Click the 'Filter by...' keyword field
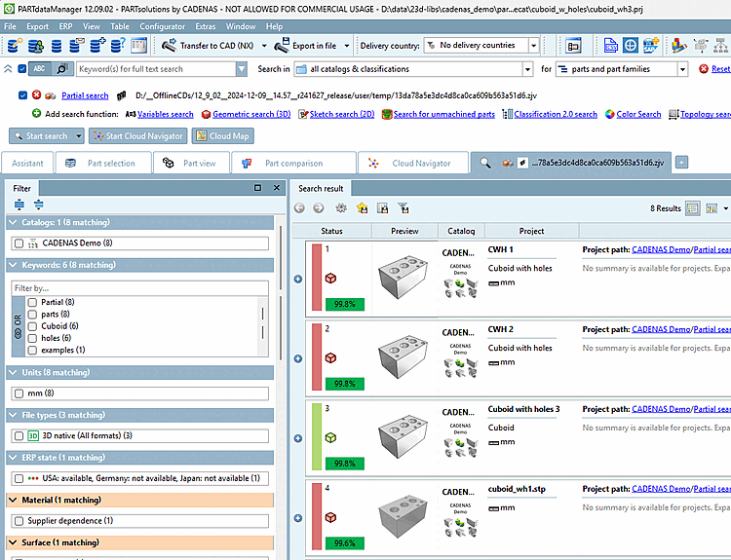Viewport: 731px width, 560px height. pyautogui.click(x=139, y=288)
